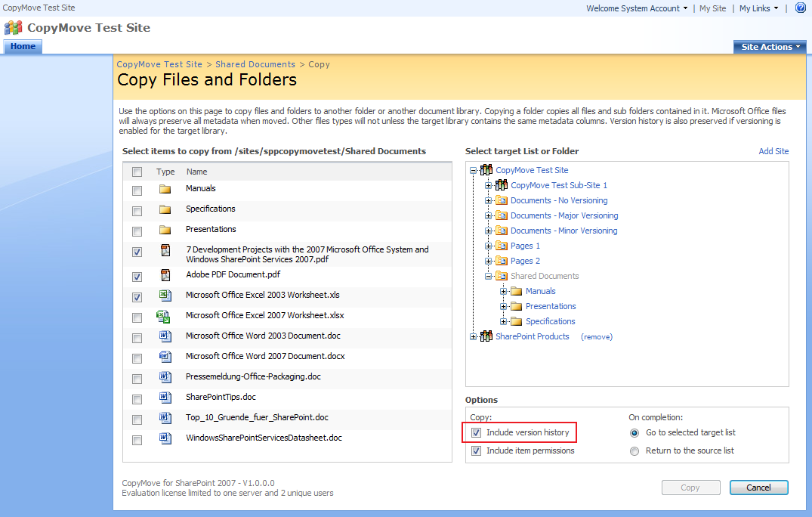Open the My Links dropdown
This screenshot has width=812, height=517.
tap(758, 8)
